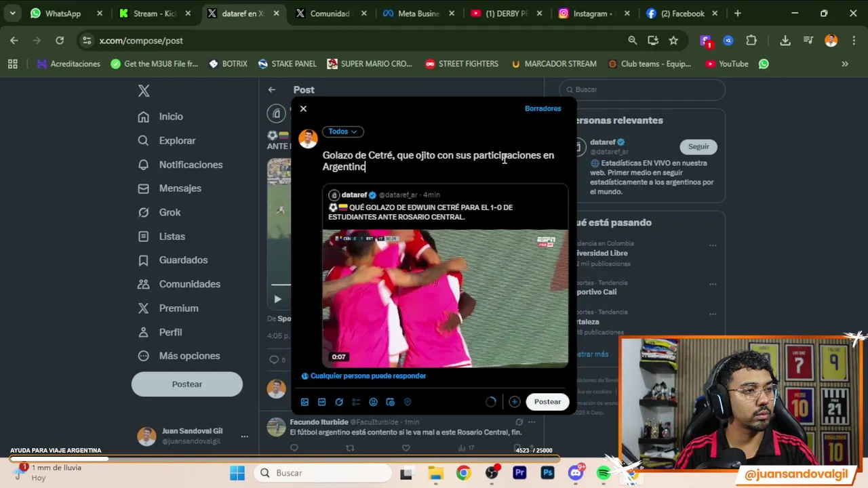Click the Grok enhance icon in composer

tap(339, 402)
